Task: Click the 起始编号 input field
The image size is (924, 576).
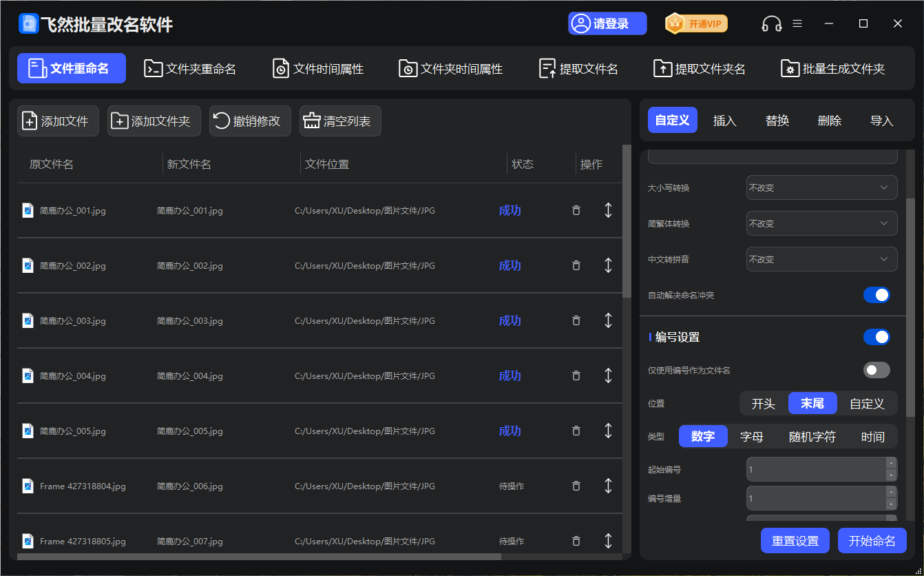Action: coord(815,470)
